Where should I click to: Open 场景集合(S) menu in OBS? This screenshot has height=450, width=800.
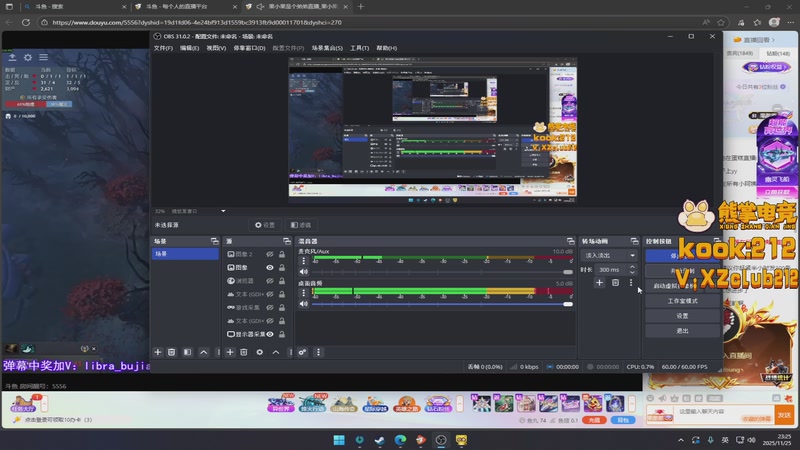(327, 48)
